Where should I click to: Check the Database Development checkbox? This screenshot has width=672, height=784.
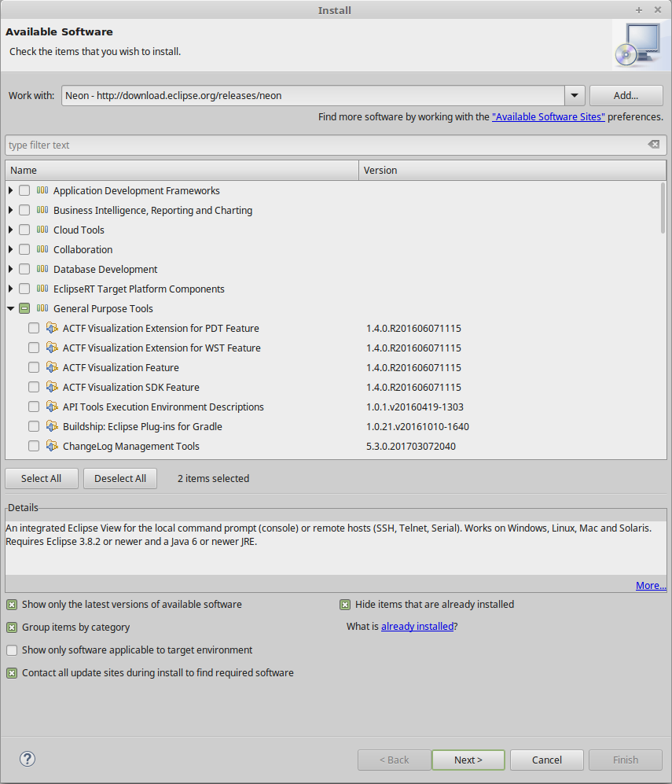(24, 269)
